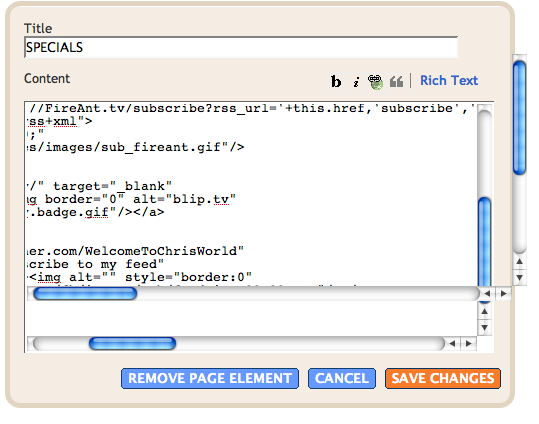Click the CANCEL button
The width and height of the screenshot is (539, 424).
342,378
